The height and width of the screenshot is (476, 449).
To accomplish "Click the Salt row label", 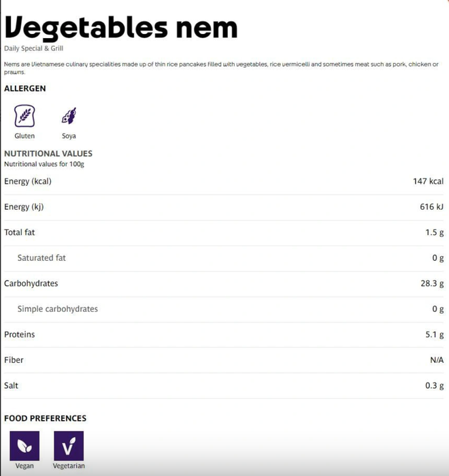I will tap(12, 385).
